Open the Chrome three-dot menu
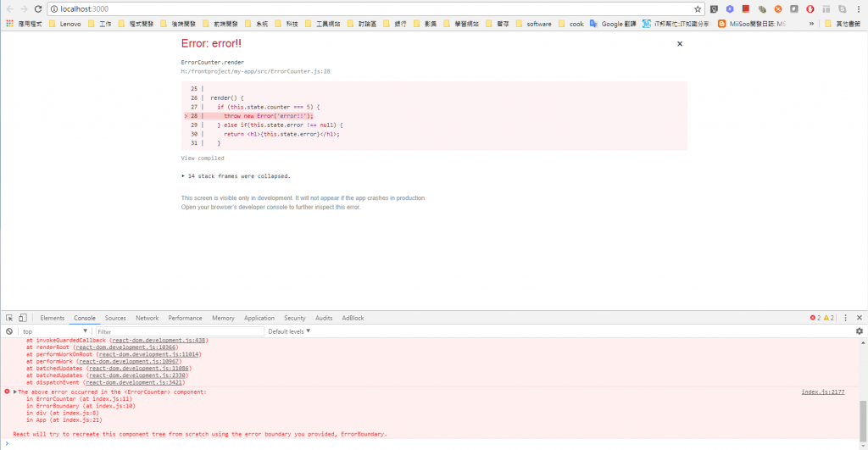 [859, 8]
